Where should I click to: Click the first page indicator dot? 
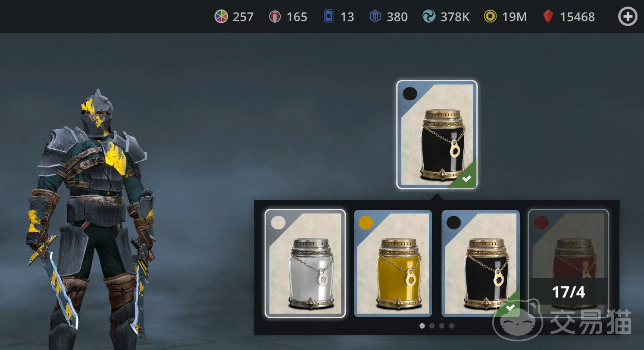422,326
